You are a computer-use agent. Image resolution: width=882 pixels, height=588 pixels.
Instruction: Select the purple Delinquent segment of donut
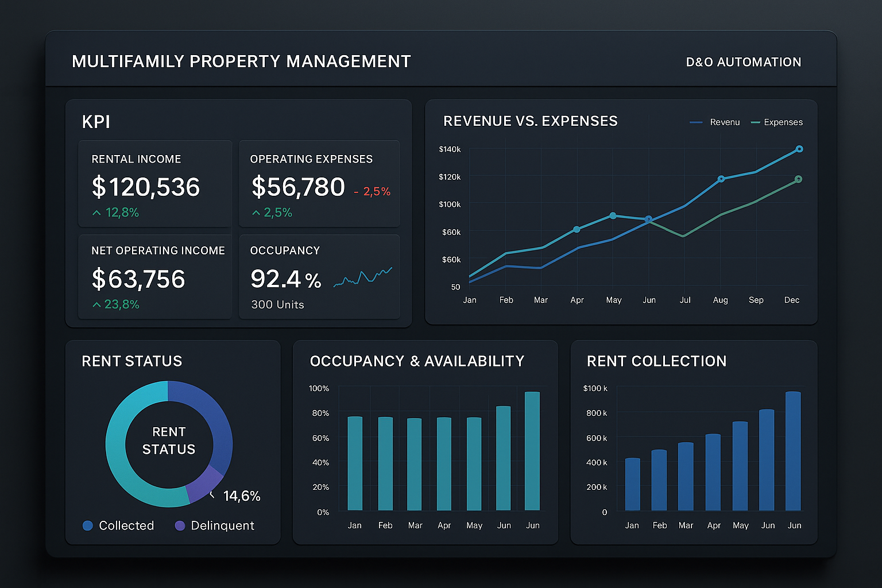click(204, 483)
